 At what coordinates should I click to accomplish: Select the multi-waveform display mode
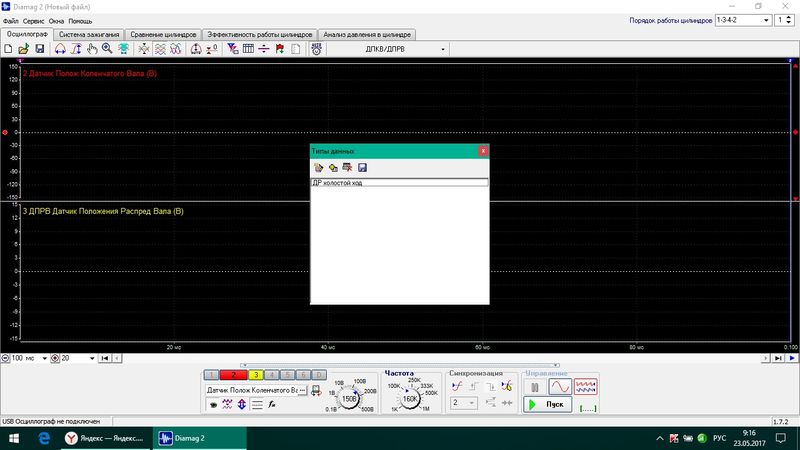(x=585, y=387)
